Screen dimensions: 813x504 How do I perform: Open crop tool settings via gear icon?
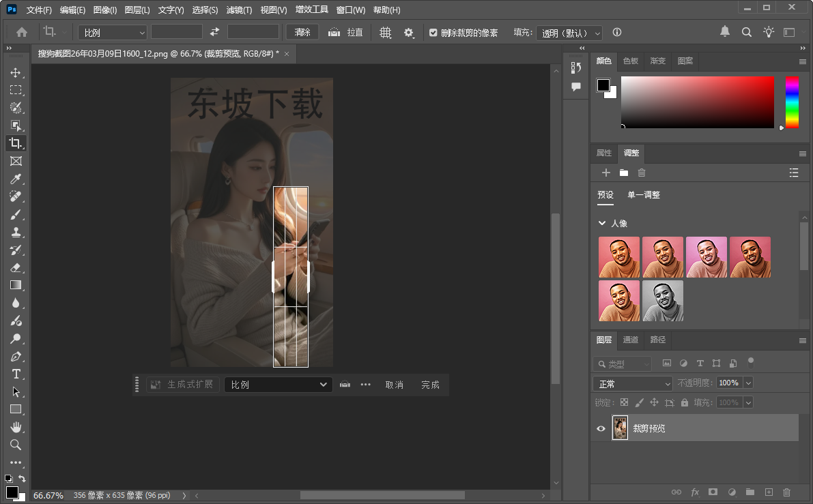point(408,31)
